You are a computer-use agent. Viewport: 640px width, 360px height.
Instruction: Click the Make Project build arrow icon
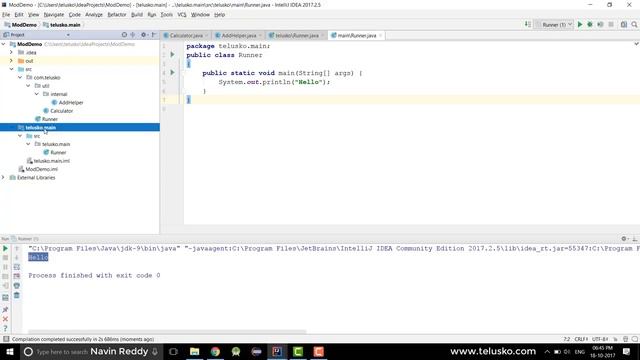coord(528,24)
